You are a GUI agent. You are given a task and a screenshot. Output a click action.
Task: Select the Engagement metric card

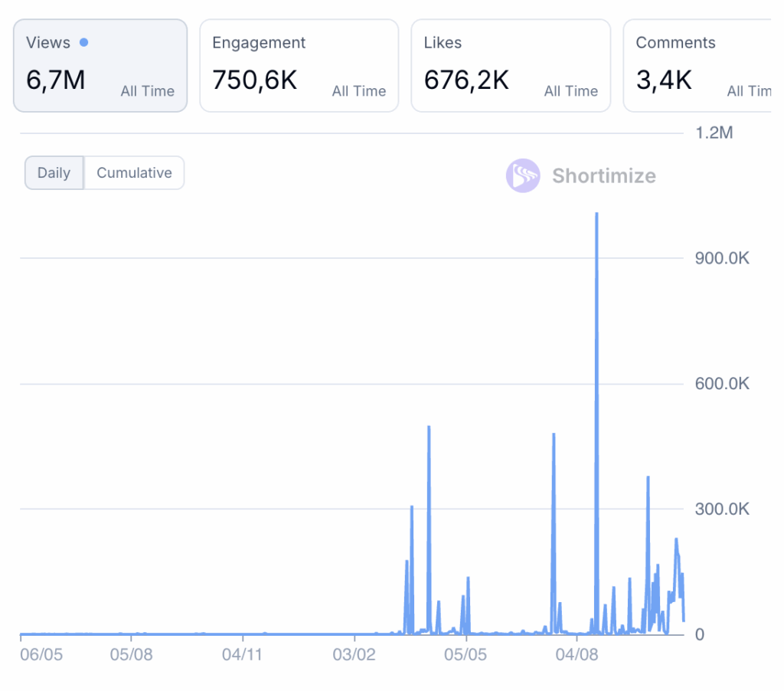pos(299,66)
